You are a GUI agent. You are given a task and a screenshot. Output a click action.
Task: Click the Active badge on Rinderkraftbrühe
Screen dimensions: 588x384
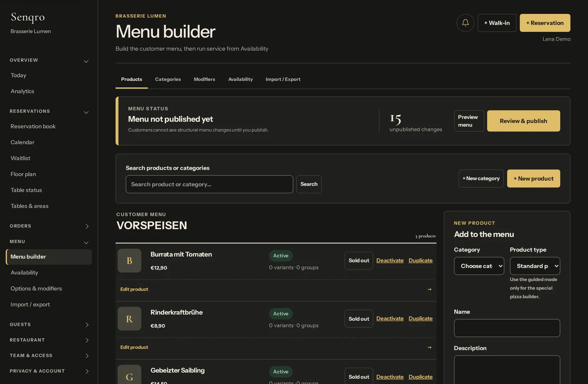281,314
